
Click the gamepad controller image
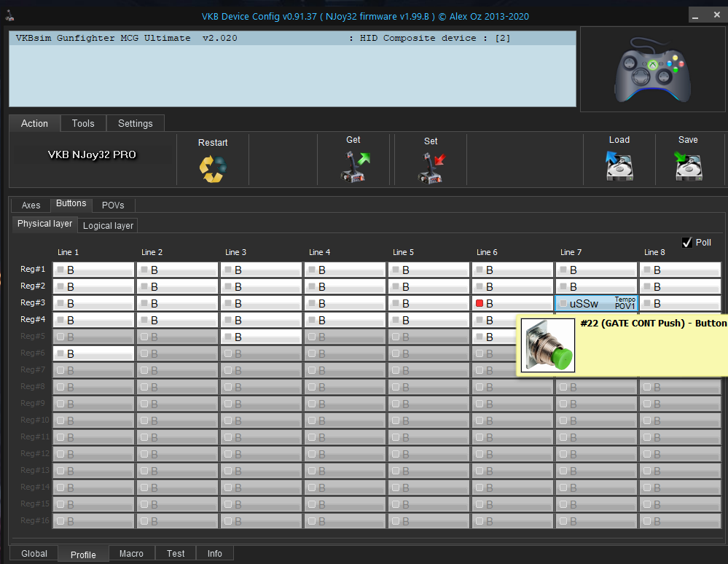tap(652, 71)
